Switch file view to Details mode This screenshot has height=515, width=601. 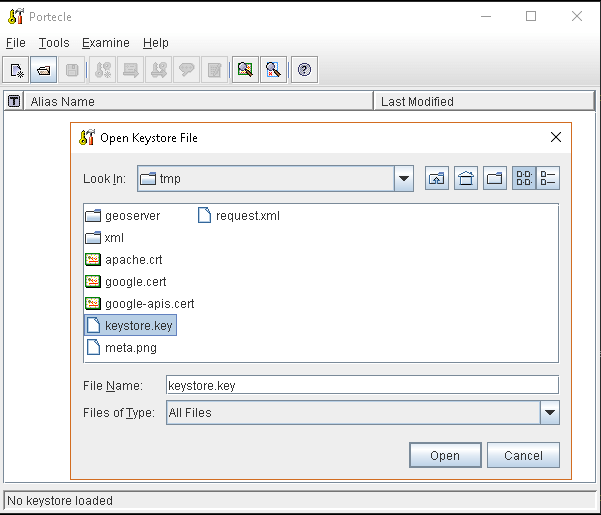click(x=548, y=179)
